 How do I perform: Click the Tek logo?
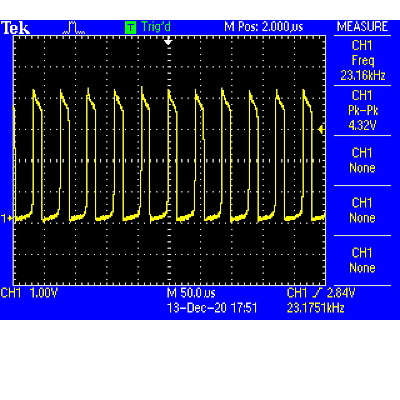pos(16,28)
